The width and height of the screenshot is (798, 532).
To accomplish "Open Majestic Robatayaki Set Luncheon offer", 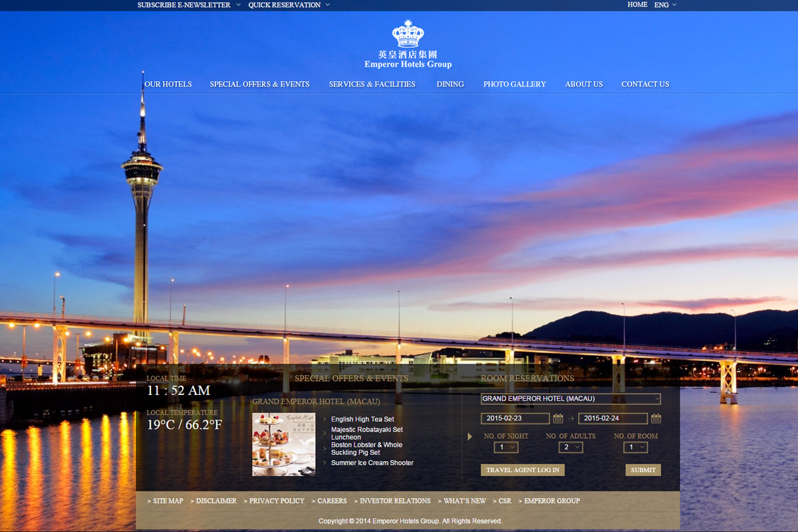I will pos(367,434).
